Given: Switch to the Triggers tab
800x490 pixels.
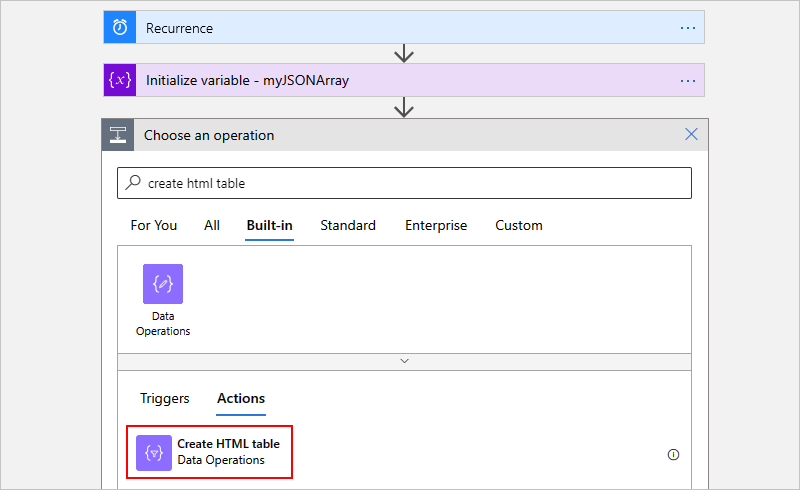Looking at the screenshot, I should [x=165, y=398].
